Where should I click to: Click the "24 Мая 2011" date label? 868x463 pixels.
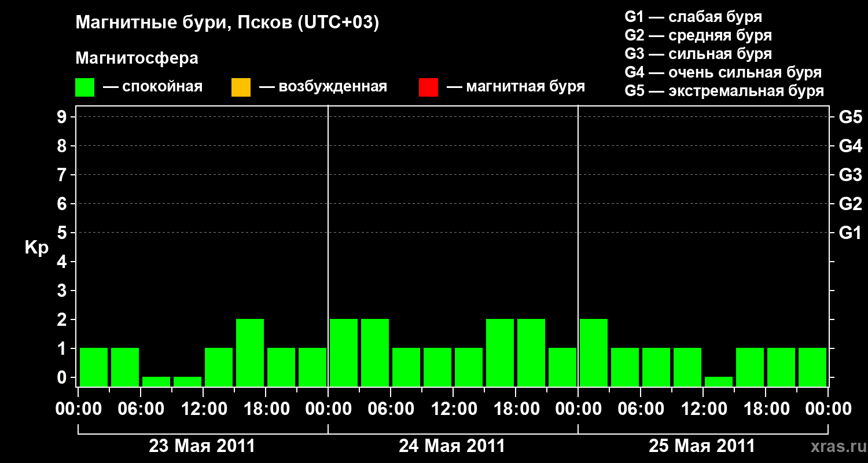452,446
